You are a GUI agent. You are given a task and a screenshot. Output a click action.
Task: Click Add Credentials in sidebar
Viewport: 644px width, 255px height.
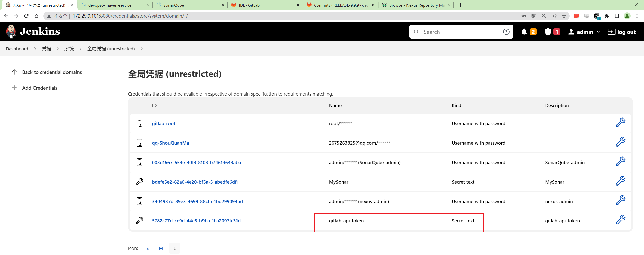[35, 88]
